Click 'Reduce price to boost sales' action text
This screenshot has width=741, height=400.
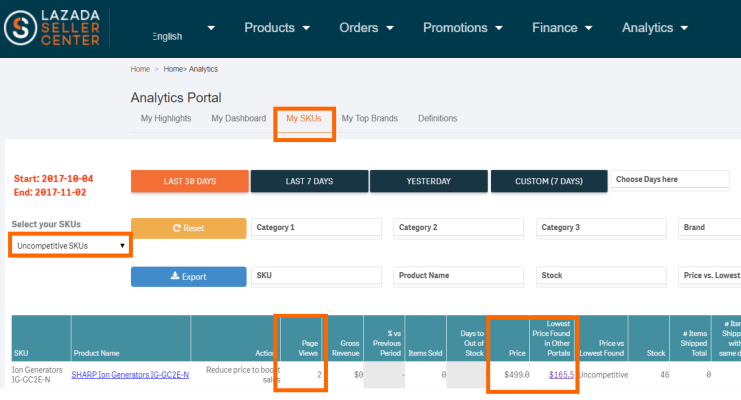pos(243,374)
